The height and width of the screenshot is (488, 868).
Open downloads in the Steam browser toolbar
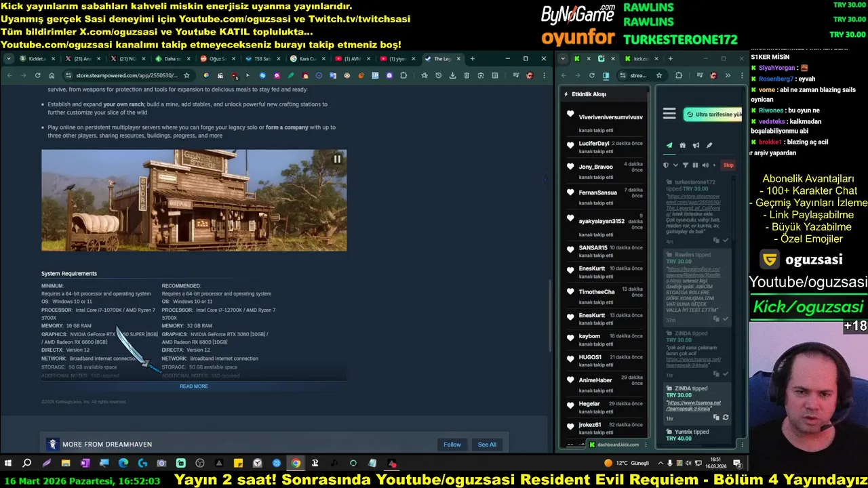452,75
